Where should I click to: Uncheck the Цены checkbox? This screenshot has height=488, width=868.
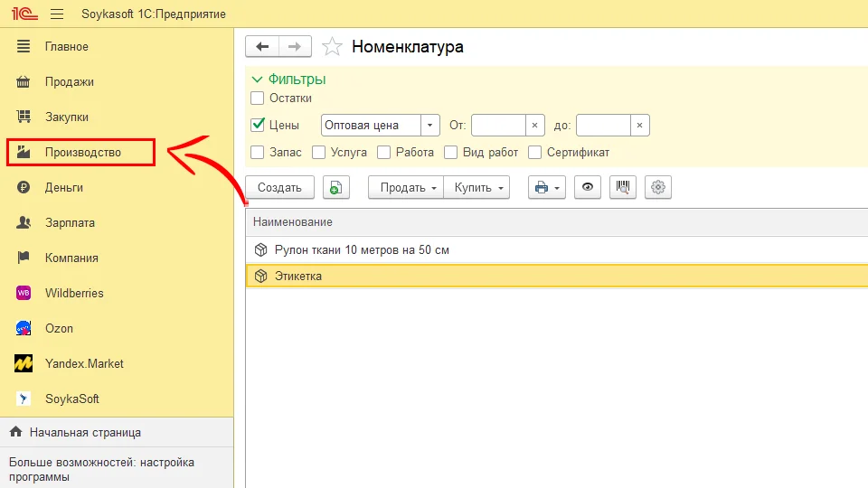[x=258, y=126]
